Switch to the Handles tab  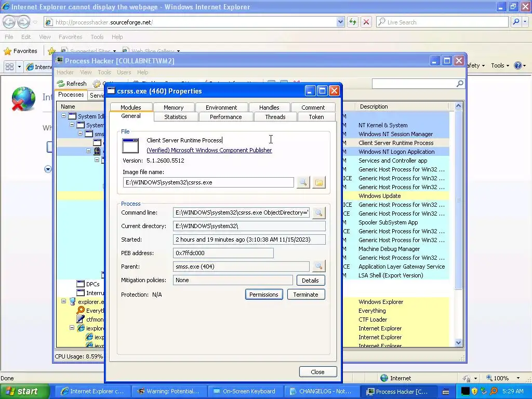[x=269, y=108]
